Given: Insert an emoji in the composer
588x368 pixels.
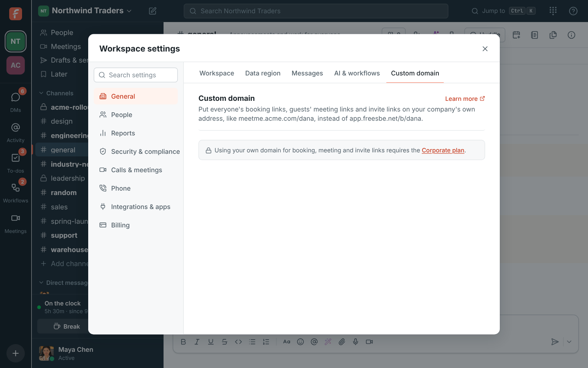Looking at the screenshot, I should coord(300,342).
